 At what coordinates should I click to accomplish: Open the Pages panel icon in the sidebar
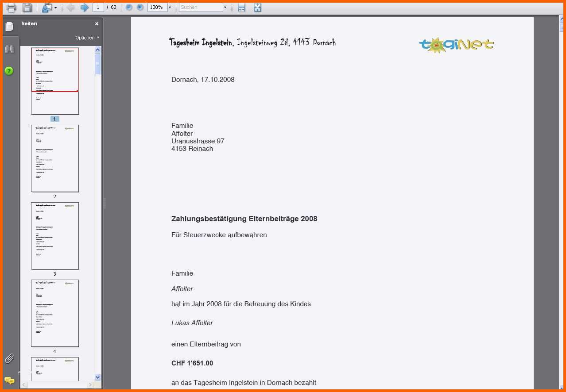pos(9,27)
